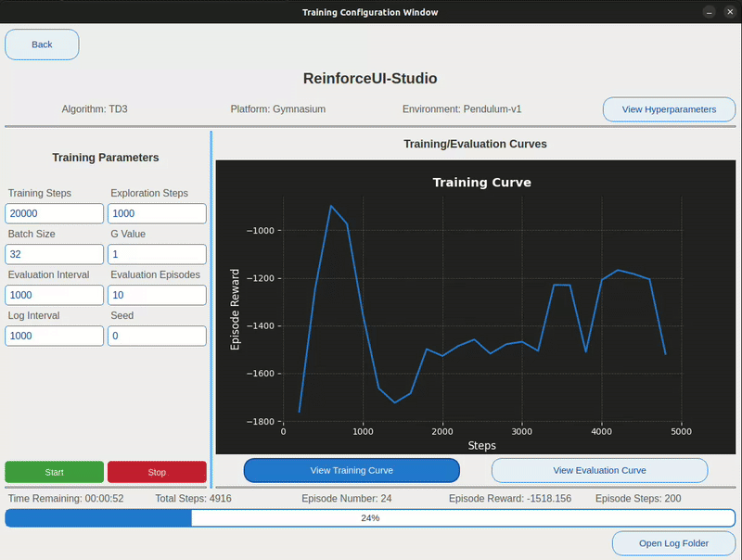The image size is (742, 560).
Task: Select the Batch Size input box
Action: pos(55,254)
